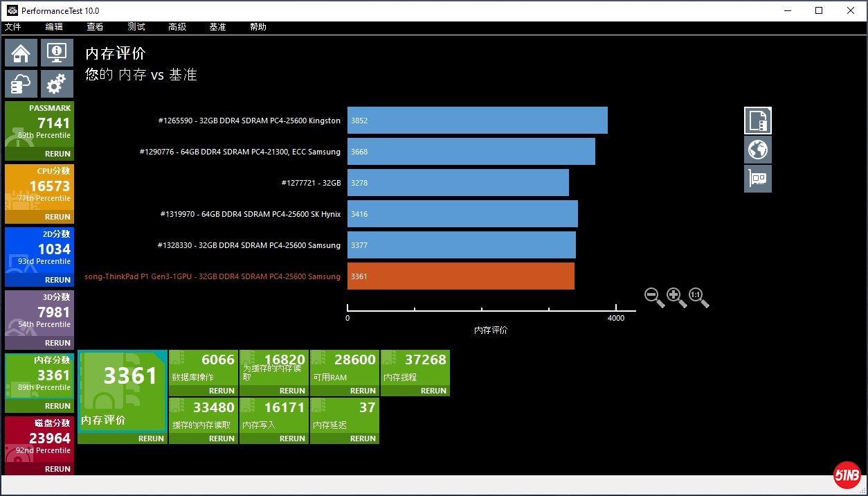The image size is (868, 496).
Task: Click the #1277721 baseline bar 3278
Action: tap(458, 183)
